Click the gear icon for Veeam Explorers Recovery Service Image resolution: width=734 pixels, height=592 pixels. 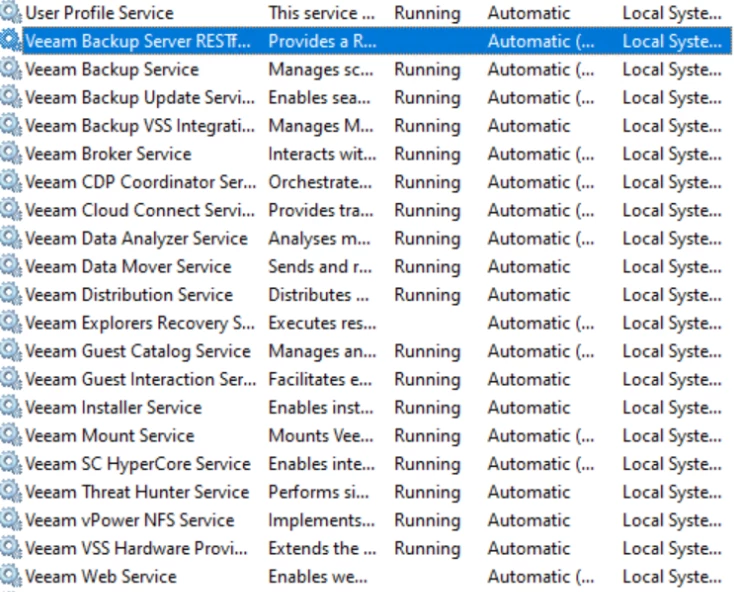(x=10, y=323)
